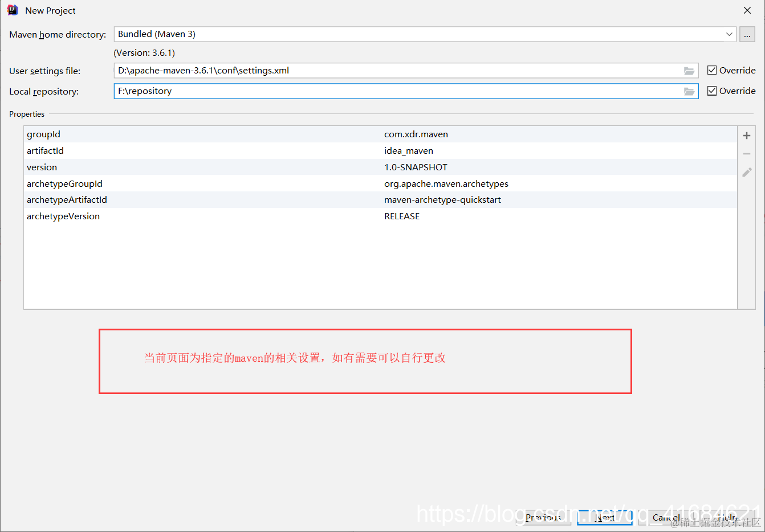Select the version property row

(381, 167)
